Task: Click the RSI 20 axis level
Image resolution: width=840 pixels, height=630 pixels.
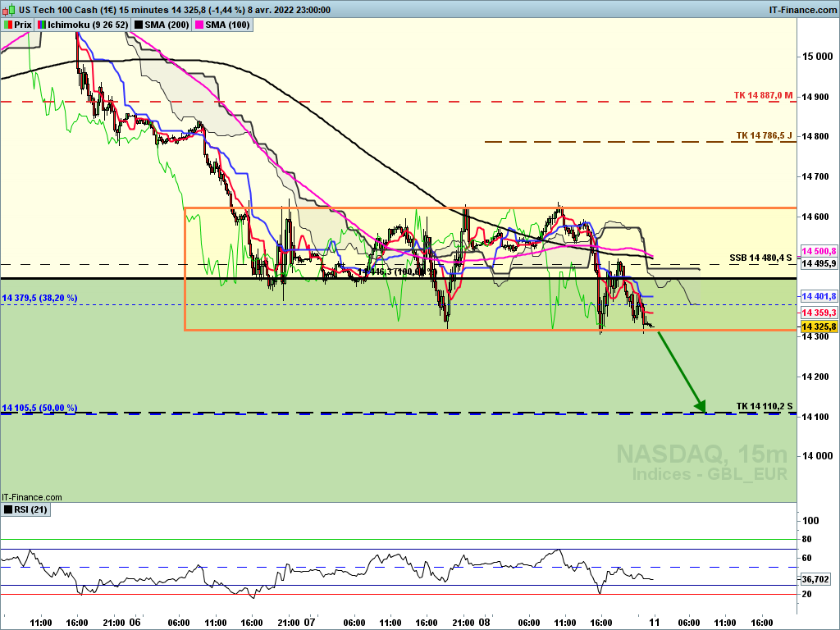Action: 806,594
